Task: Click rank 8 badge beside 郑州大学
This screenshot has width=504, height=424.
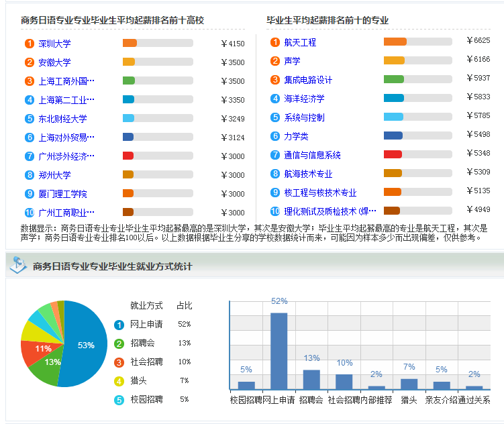Action: (30, 175)
